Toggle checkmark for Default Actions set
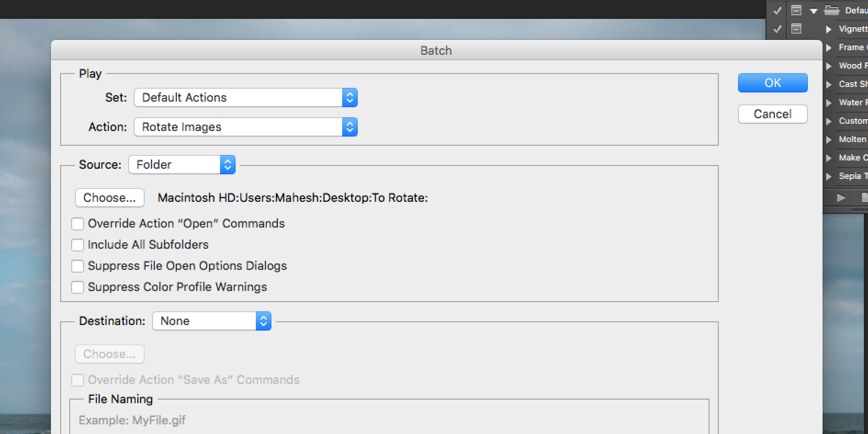This screenshot has width=868, height=434. 778,10
